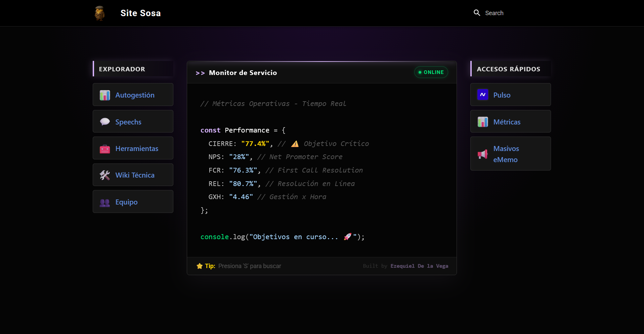Click the owl avatar logo in the header
The height and width of the screenshot is (334, 644).
[99, 13]
